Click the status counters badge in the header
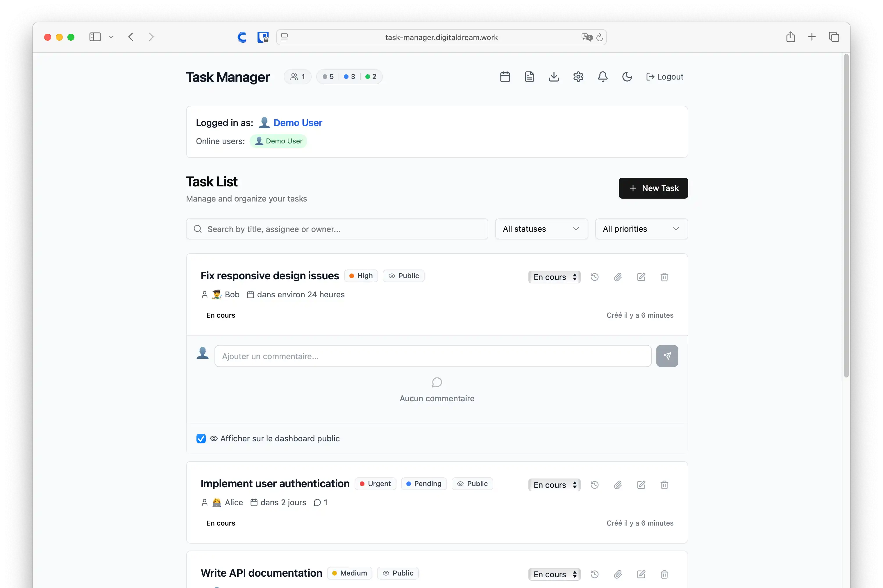883x588 pixels. [x=349, y=76]
